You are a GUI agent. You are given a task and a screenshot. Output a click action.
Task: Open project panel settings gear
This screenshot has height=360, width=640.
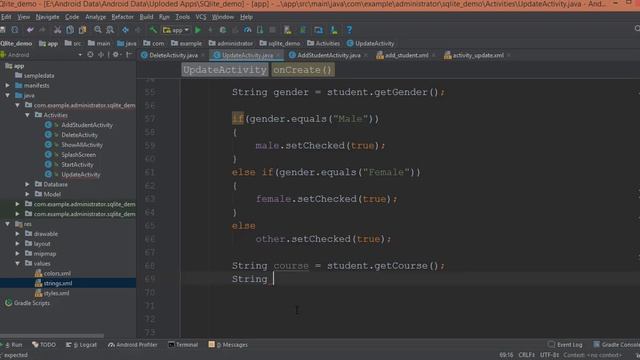click(116, 55)
